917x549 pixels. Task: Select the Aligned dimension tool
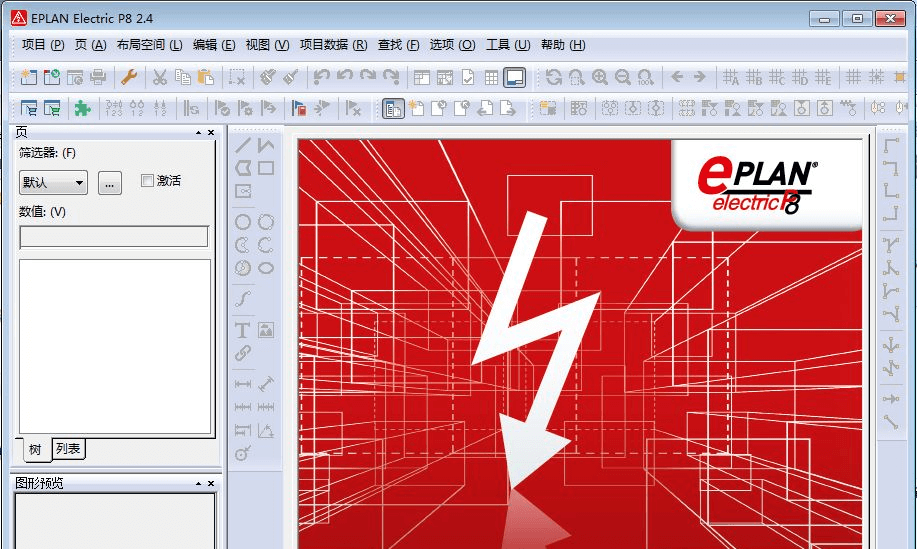click(266, 384)
